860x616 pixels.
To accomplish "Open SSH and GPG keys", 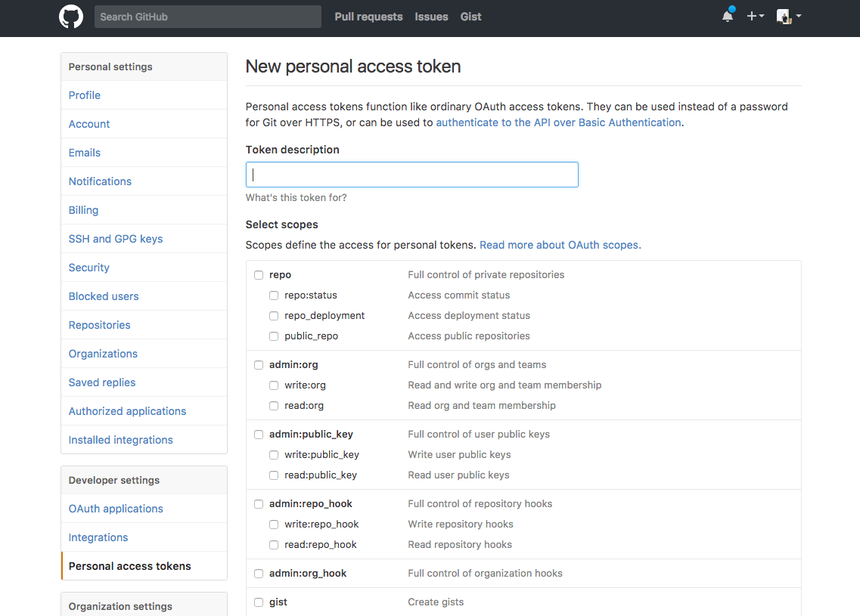I will pyautogui.click(x=144, y=239).
